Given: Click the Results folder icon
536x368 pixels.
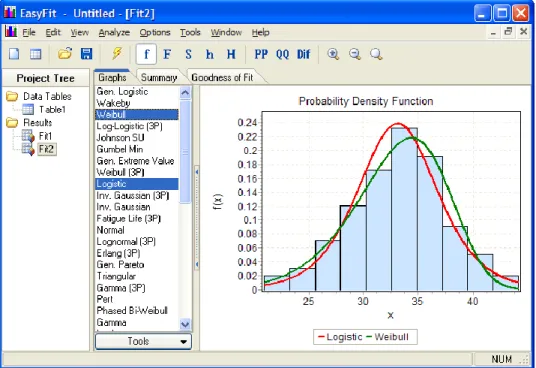Looking at the screenshot, I should coord(12,122).
